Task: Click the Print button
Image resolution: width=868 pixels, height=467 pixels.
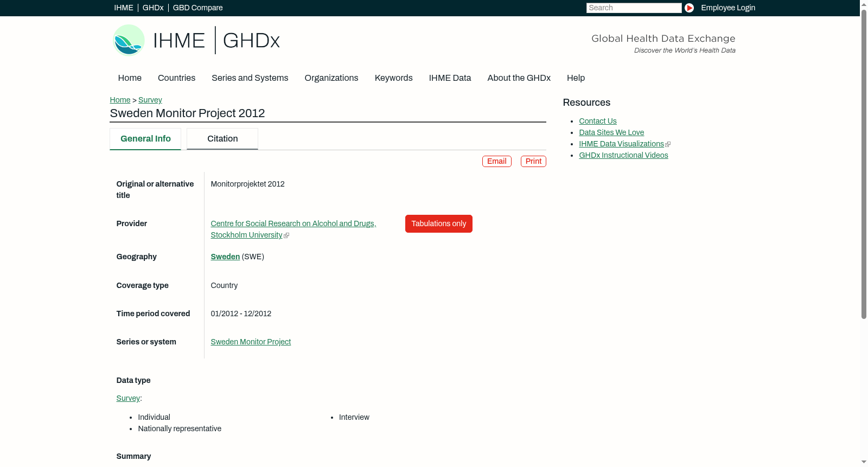Action: tap(533, 161)
